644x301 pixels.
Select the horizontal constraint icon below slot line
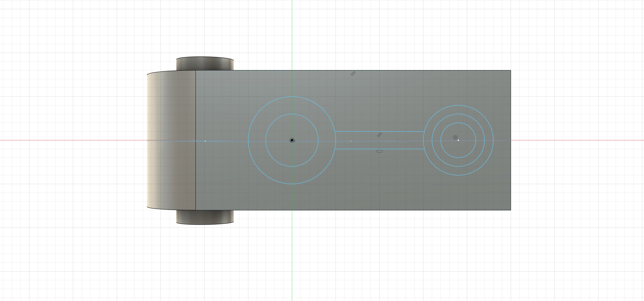(379, 151)
